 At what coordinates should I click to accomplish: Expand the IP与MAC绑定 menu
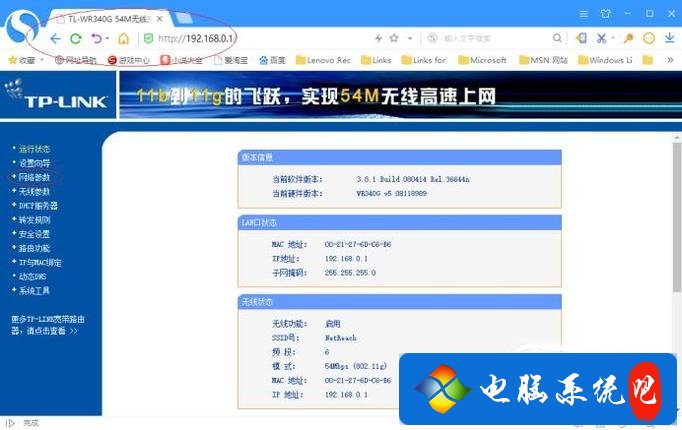click(x=40, y=263)
